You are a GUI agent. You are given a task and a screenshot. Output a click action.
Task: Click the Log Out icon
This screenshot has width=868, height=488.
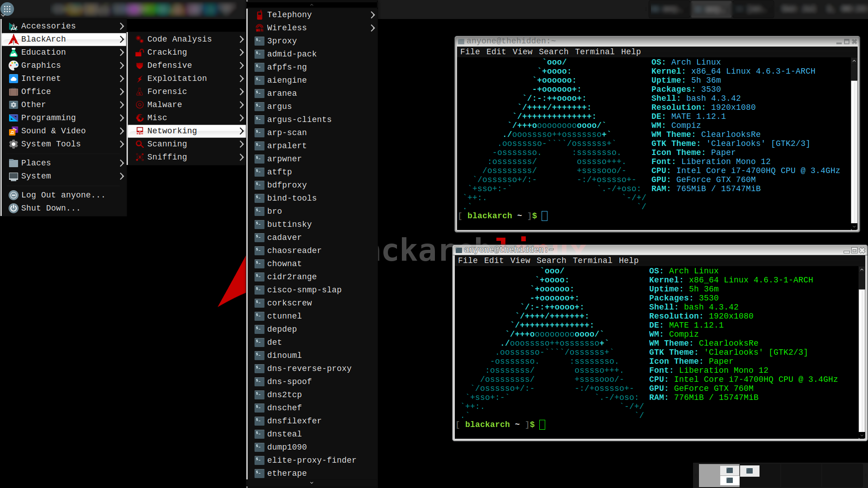point(14,195)
